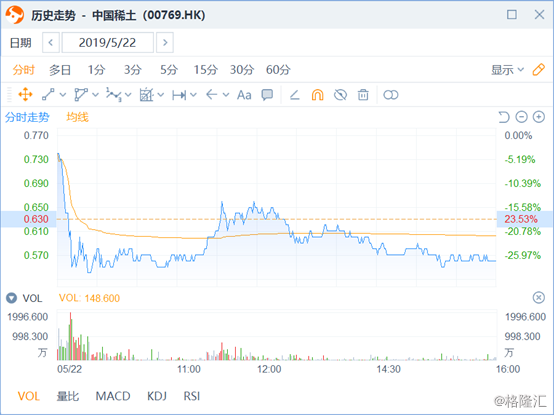Select the arrow annotation tool
This screenshot has height=415, width=554.
pos(211,95)
